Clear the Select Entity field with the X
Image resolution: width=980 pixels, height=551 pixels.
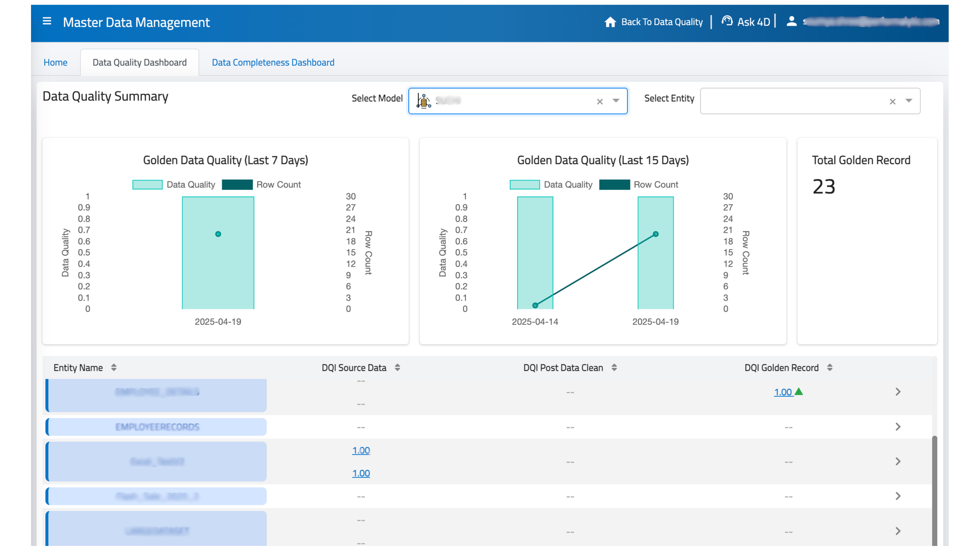(893, 102)
